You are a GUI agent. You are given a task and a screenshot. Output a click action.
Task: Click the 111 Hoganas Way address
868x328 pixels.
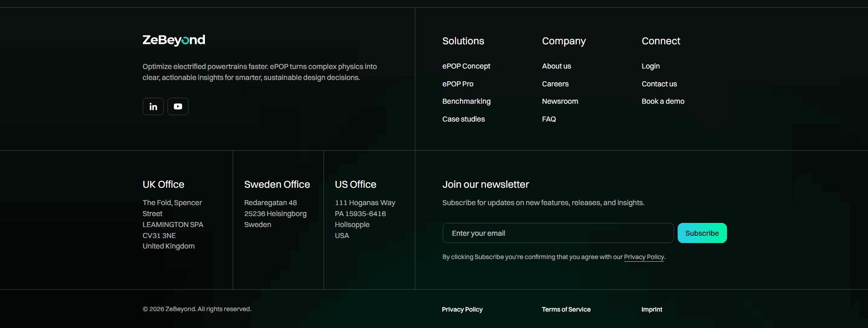(x=365, y=203)
